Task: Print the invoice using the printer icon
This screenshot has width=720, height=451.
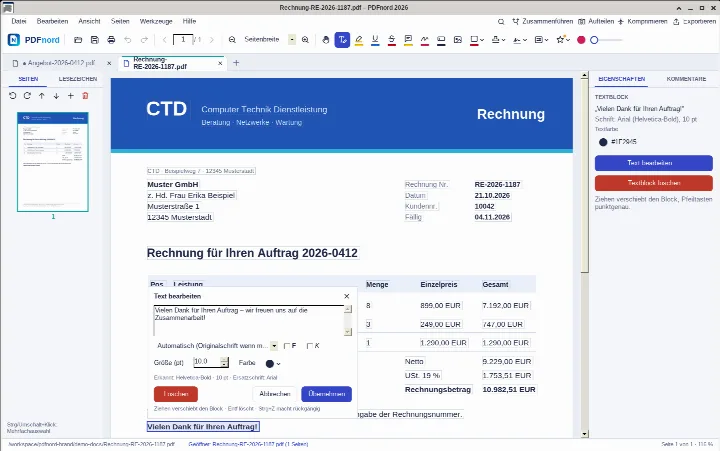Action: 111,40
